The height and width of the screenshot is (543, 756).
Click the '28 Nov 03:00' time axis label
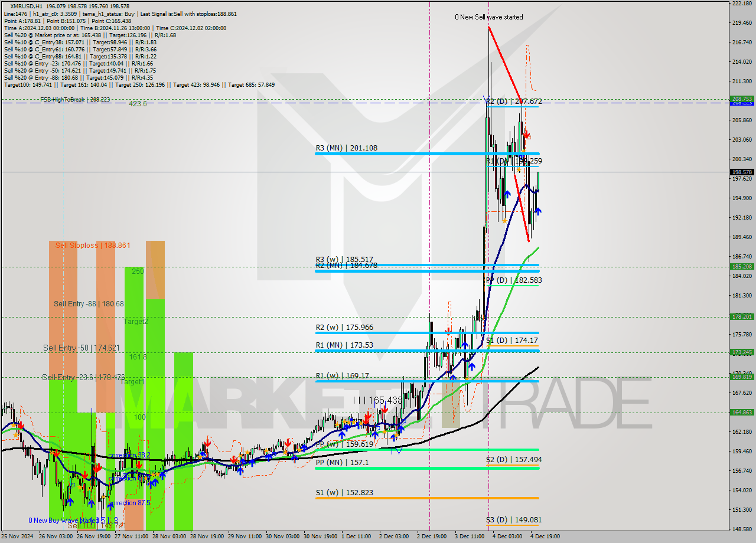[168, 537]
